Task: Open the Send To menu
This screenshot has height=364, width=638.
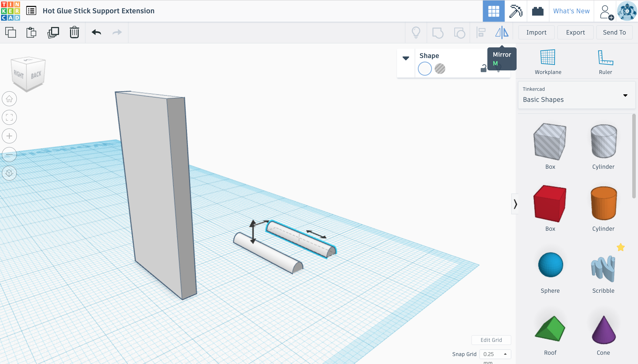Action: coord(614,33)
